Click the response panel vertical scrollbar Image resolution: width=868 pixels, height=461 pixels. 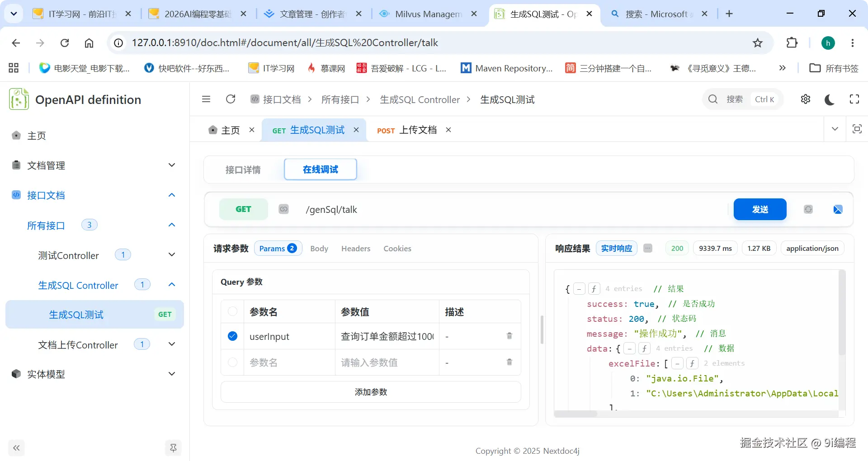click(x=842, y=312)
